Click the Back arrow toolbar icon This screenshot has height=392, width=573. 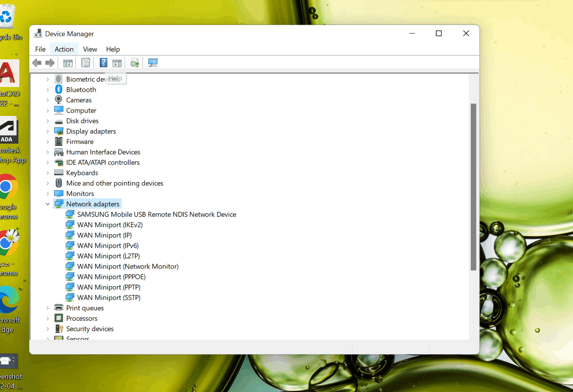37,63
